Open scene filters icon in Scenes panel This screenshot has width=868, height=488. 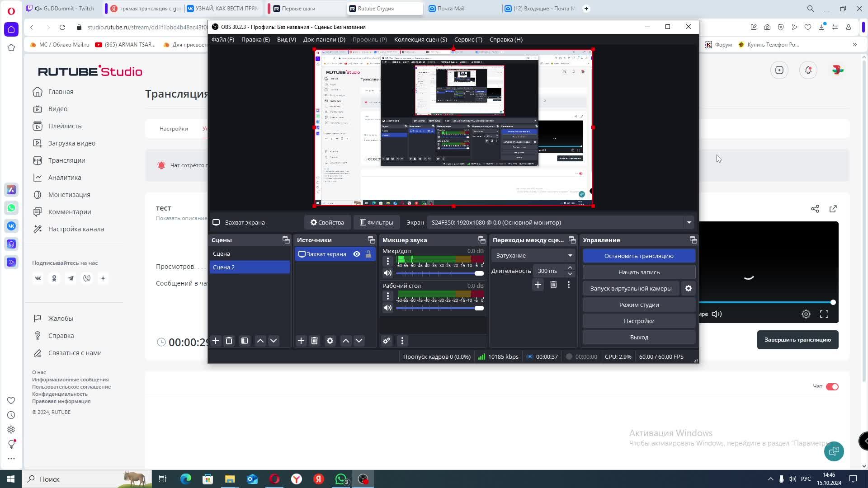point(245,341)
